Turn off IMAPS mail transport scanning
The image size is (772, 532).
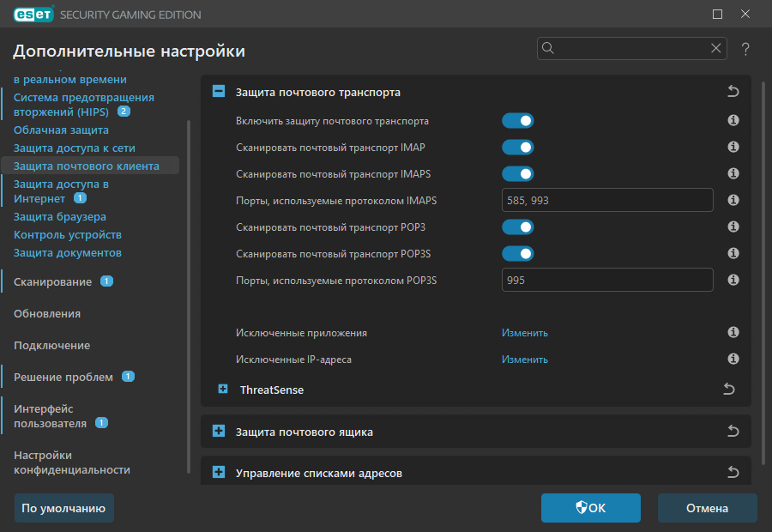tap(518, 174)
